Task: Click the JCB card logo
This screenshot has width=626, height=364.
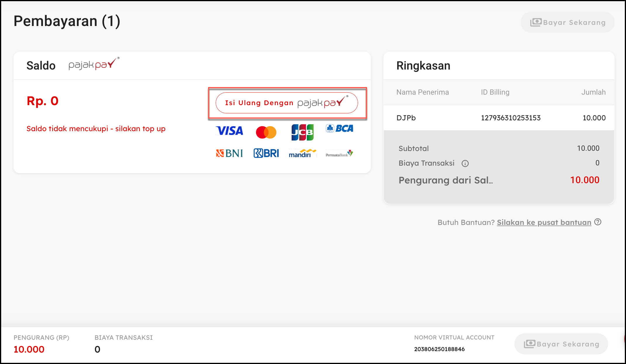Action: [x=302, y=132]
